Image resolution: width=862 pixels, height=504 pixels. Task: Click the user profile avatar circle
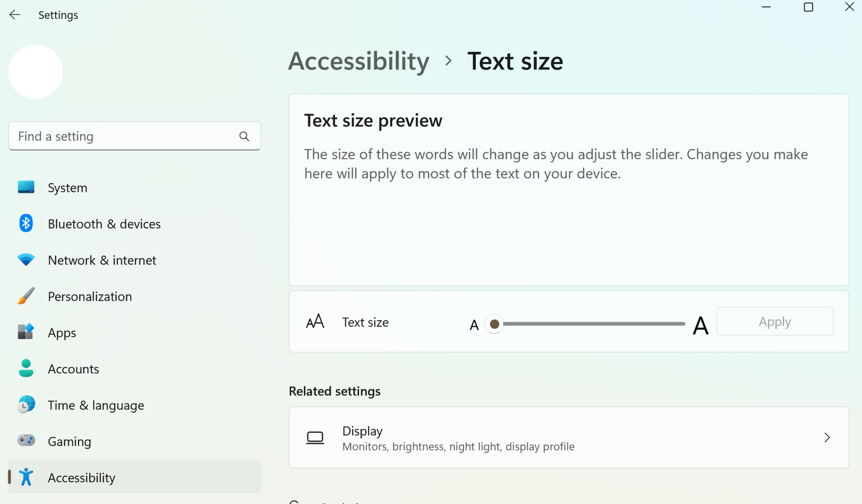(x=35, y=72)
